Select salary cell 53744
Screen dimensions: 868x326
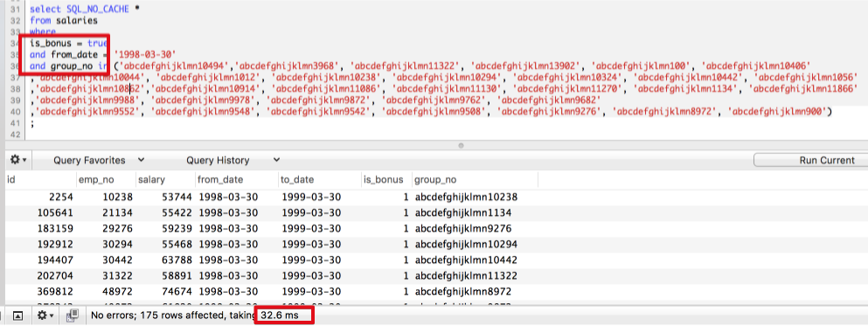click(x=177, y=197)
